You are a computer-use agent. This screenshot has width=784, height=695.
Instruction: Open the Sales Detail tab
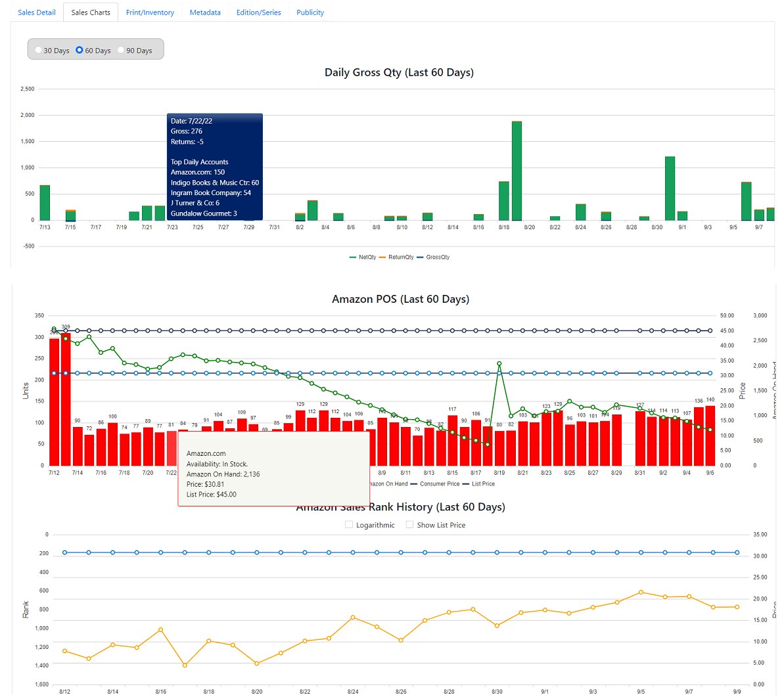(36, 12)
